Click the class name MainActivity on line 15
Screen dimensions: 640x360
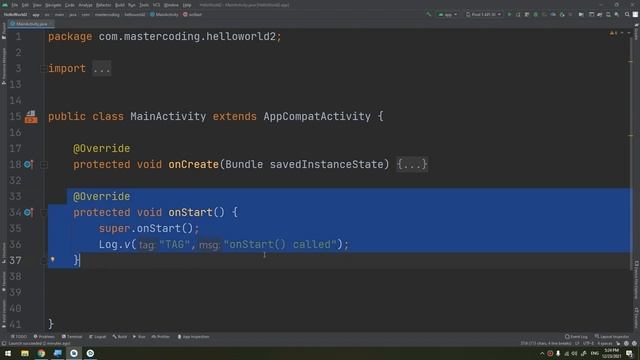pyautogui.click(x=168, y=116)
